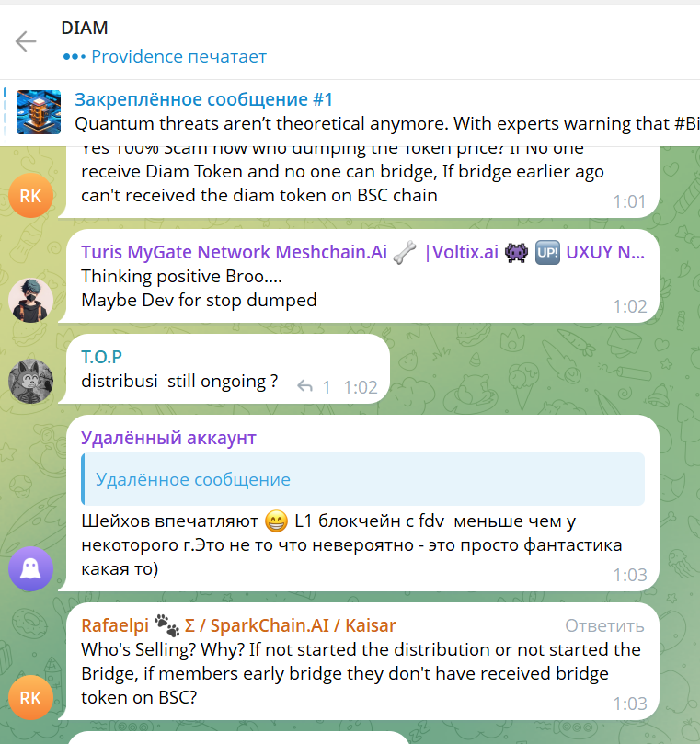This screenshot has height=744, width=700.
Task: Open T.O.P grayscale cat avatar
Action: (x=31, y=382)
